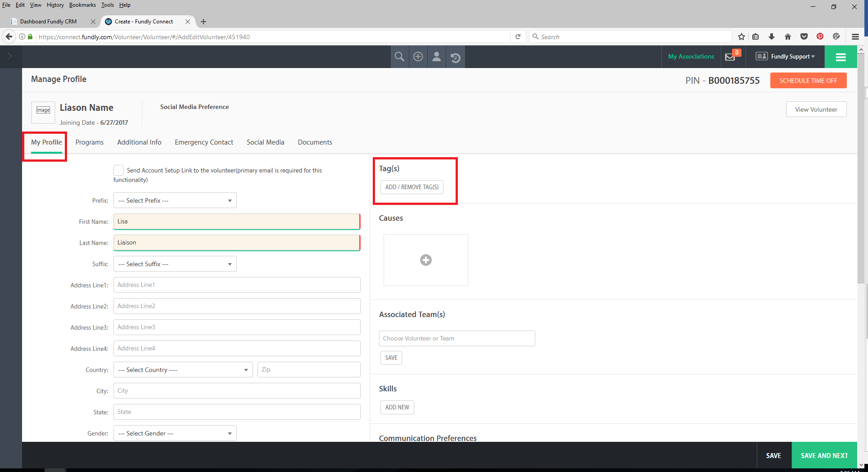Click the Zip input field
868x472 pixels.
[309, 370]
